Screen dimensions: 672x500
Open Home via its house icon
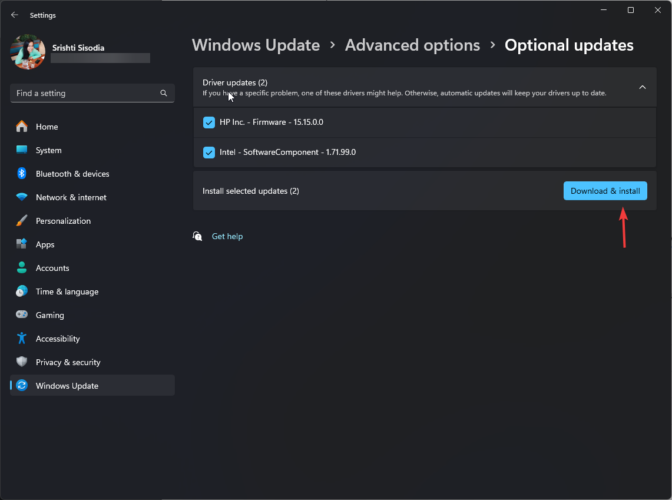22,126
